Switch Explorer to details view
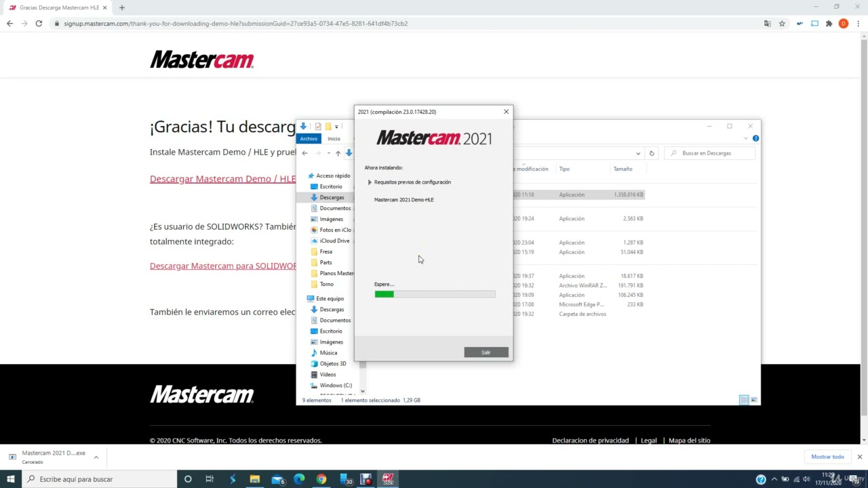 click(x=744, y=400)
